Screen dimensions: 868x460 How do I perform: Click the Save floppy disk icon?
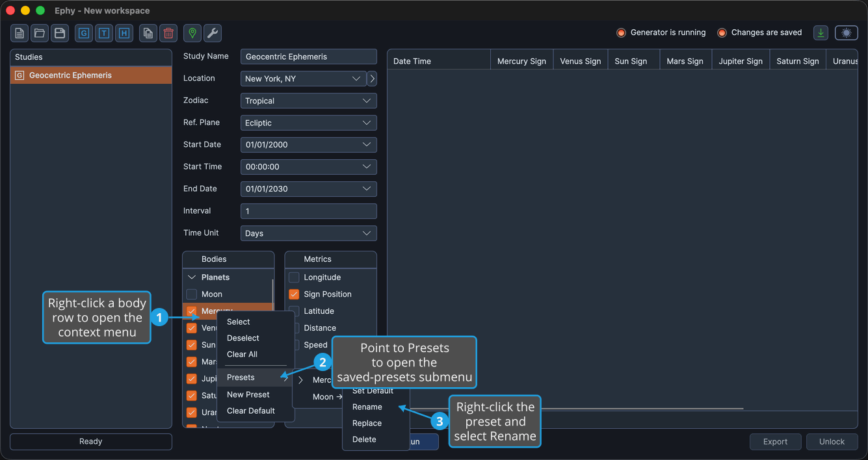click(x=60, y=33)
